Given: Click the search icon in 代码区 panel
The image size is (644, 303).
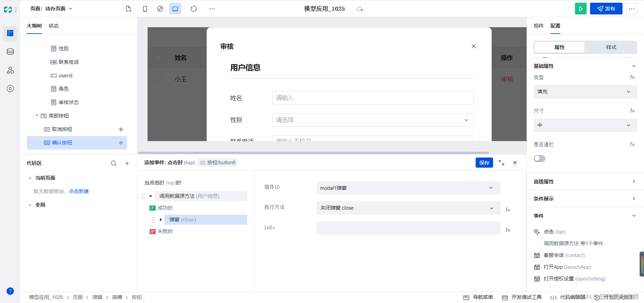Looking at the screenshot, I should click(113, 163).
